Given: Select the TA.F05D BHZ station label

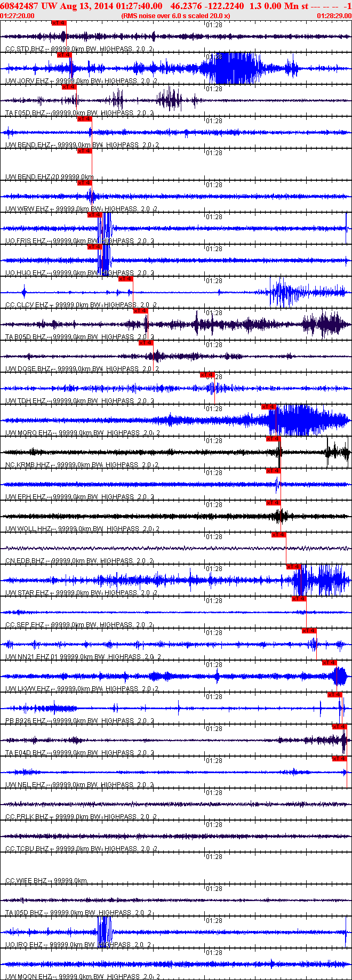Looking at the screenshot, I should tap(26, 113).
